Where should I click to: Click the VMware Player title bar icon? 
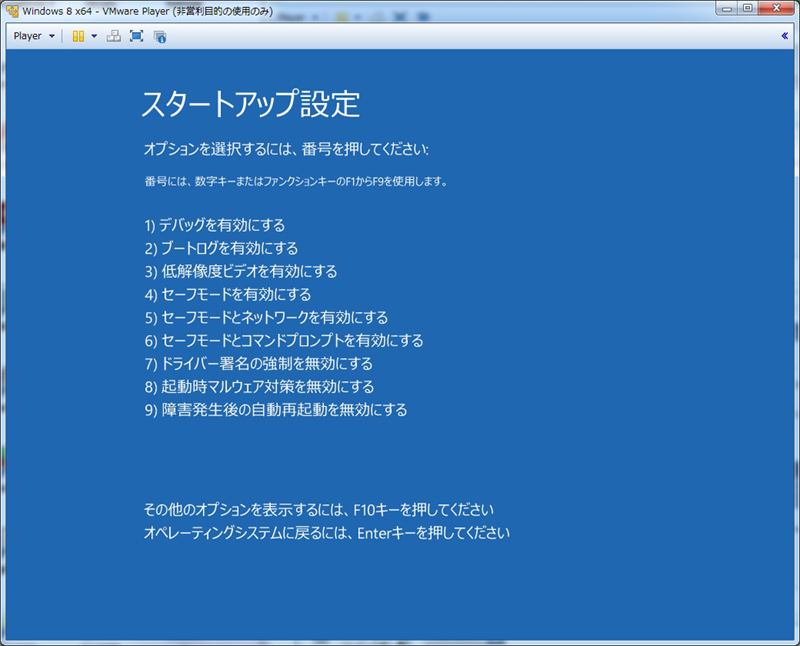pos(12,10)
